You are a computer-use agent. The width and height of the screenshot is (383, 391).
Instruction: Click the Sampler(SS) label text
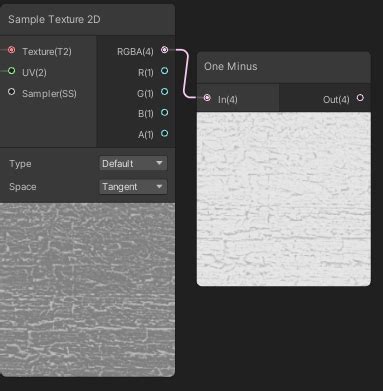coord(49,94)
